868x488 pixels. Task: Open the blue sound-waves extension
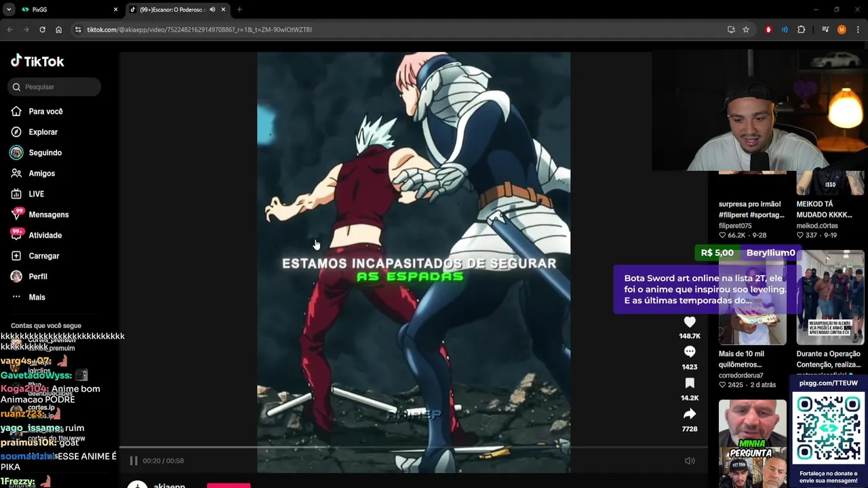click(785, 30)
